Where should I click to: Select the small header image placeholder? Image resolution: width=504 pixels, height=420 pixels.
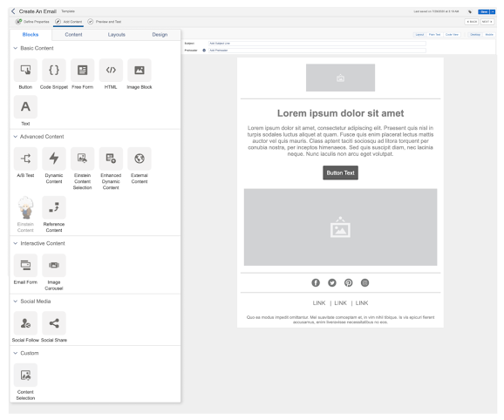(340, 78)
